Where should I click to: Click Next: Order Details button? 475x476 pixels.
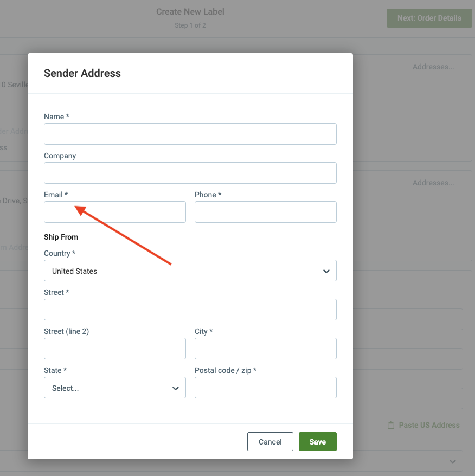click(x=429, y=18)
